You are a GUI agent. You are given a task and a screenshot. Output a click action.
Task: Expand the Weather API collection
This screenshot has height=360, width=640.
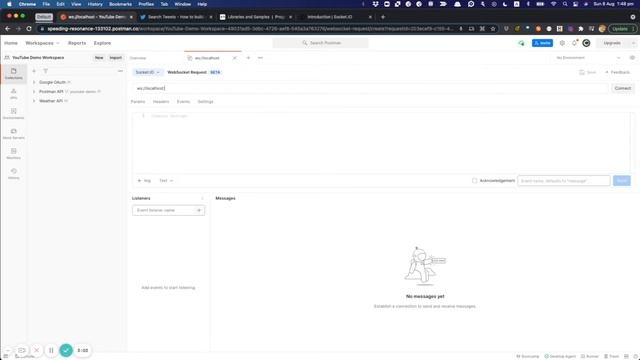(x=34, y=101)
